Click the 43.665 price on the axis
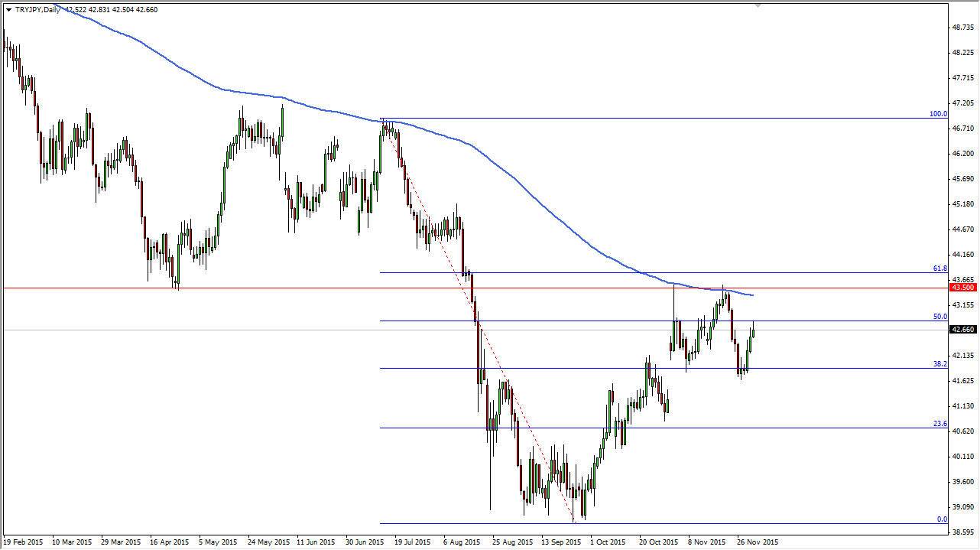The image size is (980, 550). [x=962, y=280]
